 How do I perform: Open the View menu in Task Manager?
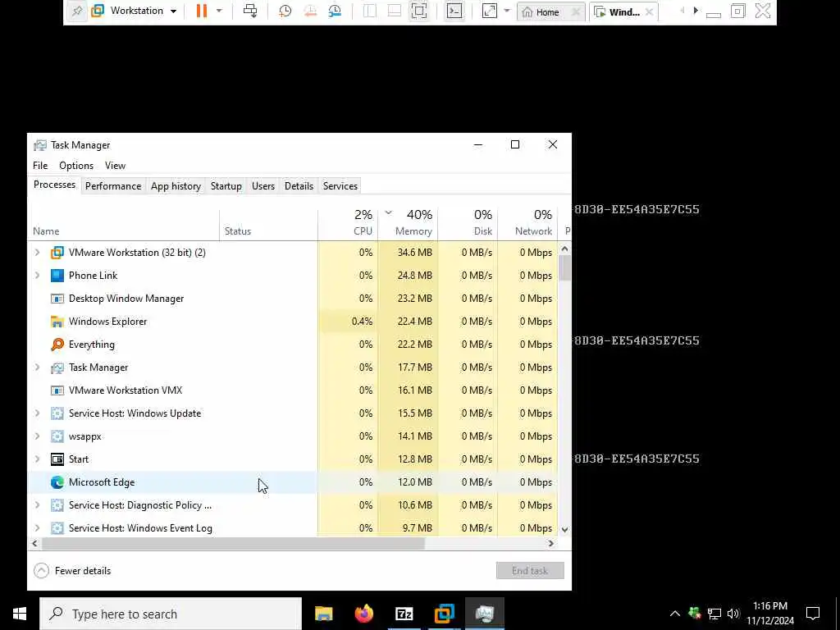pyautogui.click(x=115, y=166)
